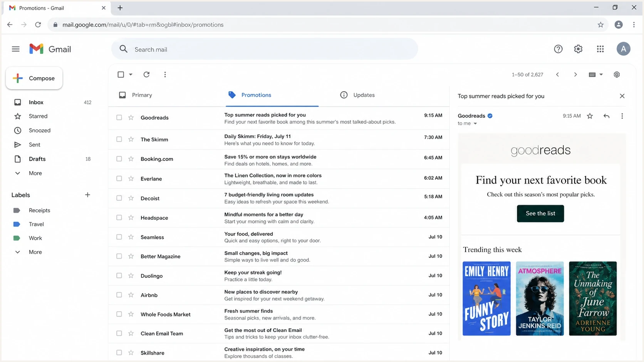
Task: Open the Receipts label
Action: (39, 210)
